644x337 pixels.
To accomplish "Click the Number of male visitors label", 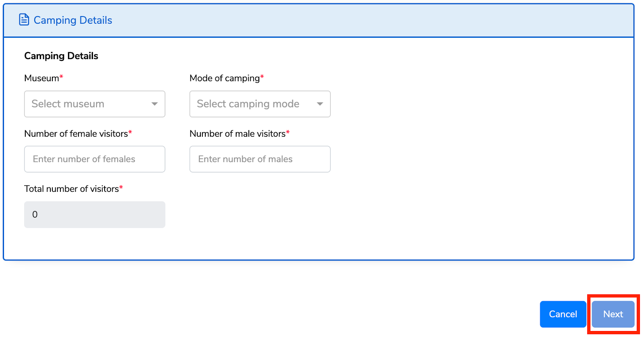I will 237,134.
